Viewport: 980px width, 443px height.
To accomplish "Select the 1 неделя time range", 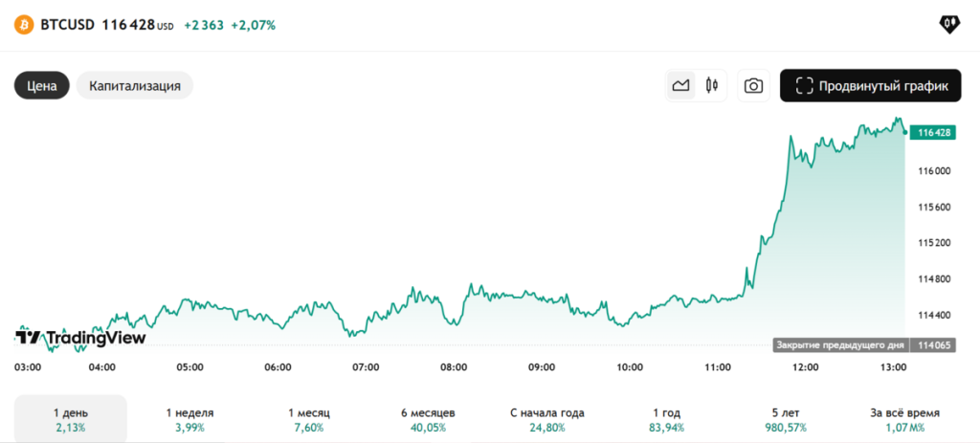I will pyautogui.click(x=189, y=419).
